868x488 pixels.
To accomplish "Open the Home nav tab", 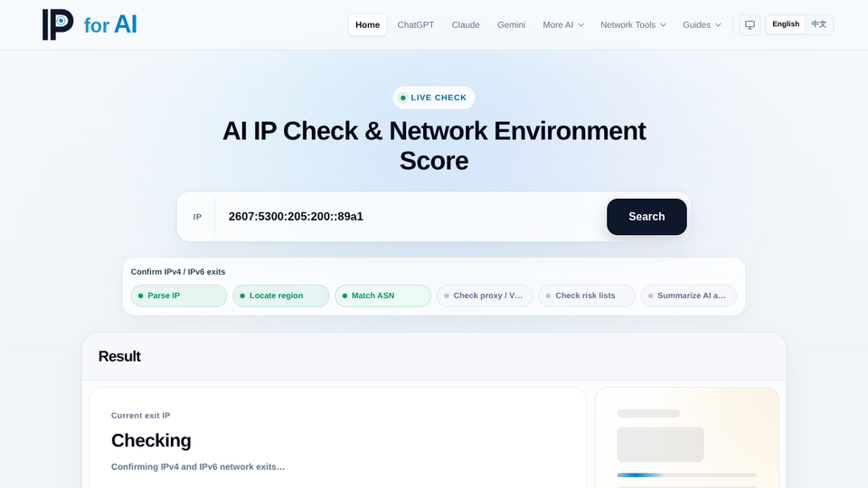I will pos(367,25).
